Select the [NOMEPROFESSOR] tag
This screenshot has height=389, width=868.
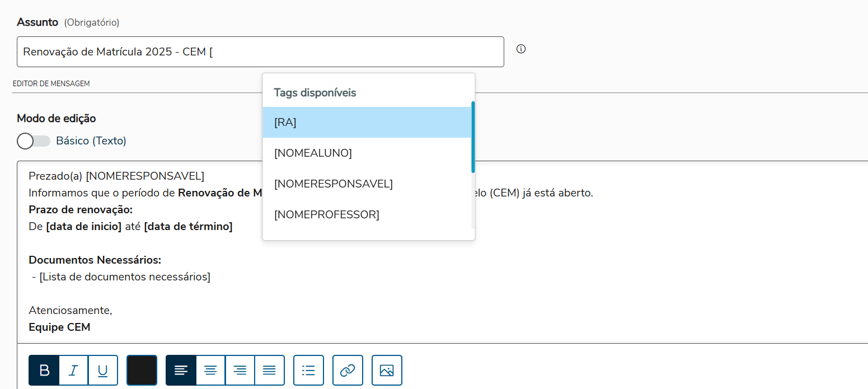(x=367, y=214)
